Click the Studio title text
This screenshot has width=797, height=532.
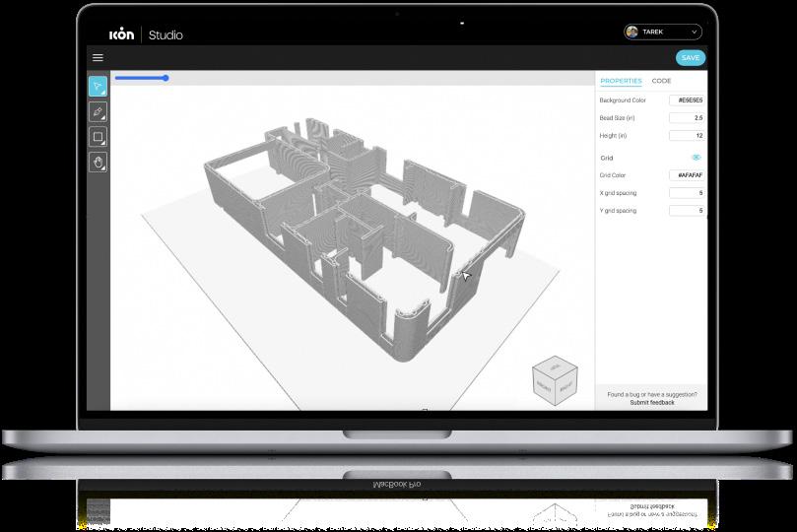point(166,35)
